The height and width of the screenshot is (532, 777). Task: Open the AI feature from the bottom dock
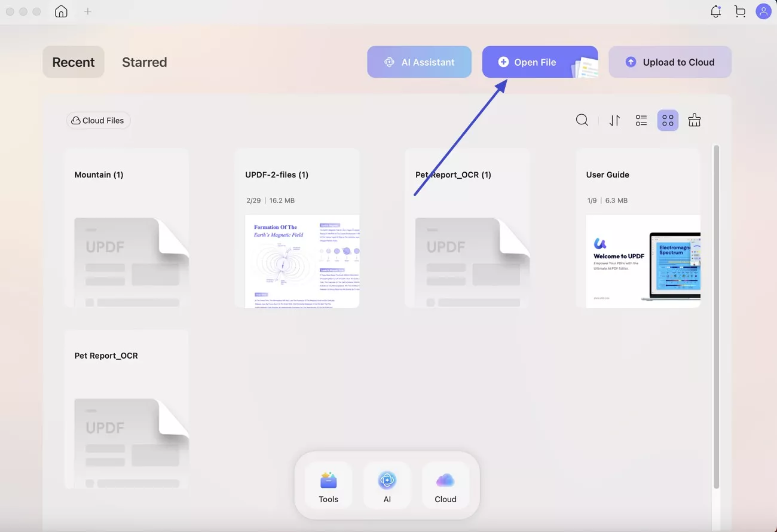coord(387,485)
